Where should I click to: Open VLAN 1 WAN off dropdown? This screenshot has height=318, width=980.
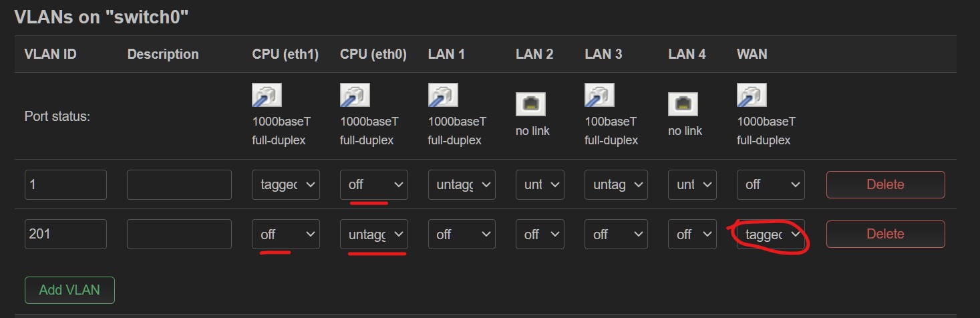[x=771, y=184]
